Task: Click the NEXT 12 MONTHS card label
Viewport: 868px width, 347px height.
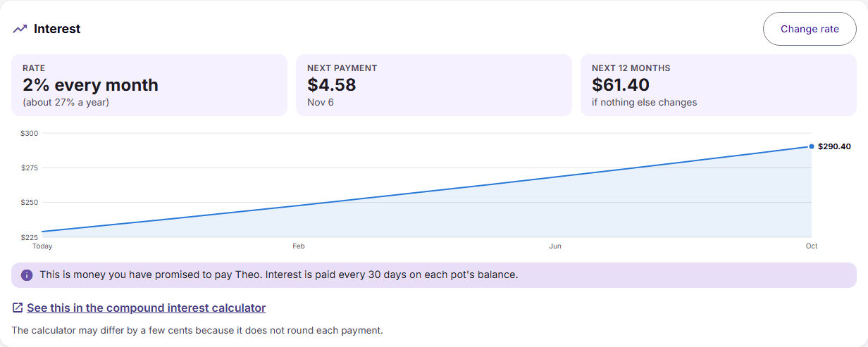Action: [x=631, y=68]
